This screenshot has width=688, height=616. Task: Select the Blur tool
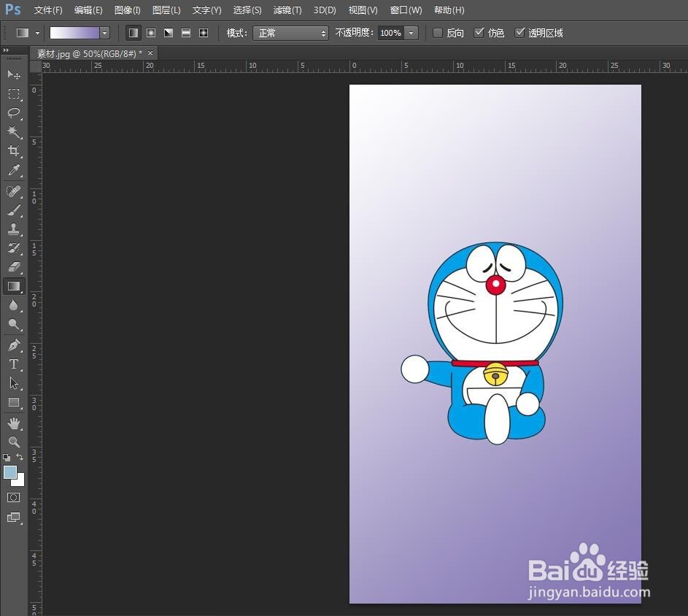tap(14, 305)
